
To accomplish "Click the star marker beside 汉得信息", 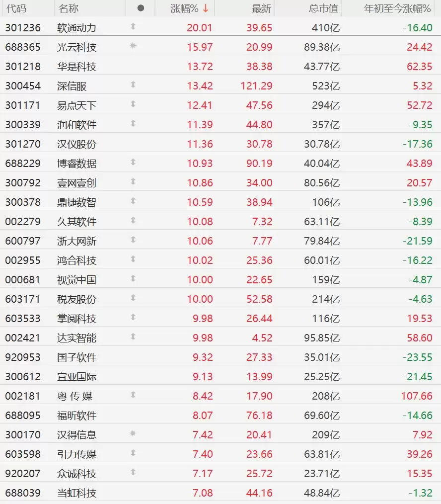I will tap(133, 433).
